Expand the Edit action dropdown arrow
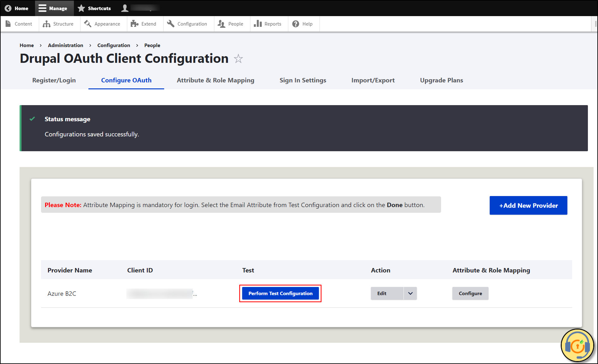This screenshot has width=598, height=364. click(410, 293)
